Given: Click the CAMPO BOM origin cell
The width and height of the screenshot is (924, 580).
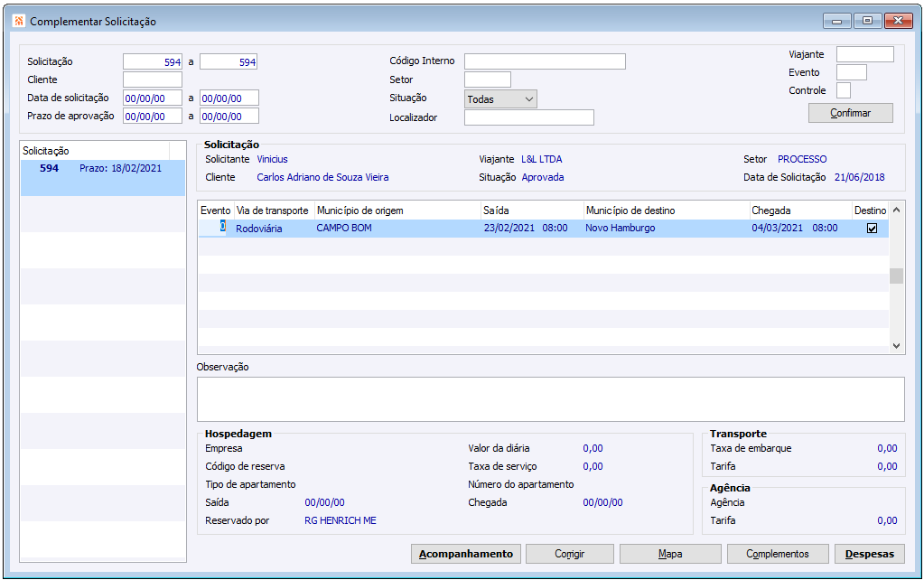Looking at the screenshot, I should [x=344, y=228].
